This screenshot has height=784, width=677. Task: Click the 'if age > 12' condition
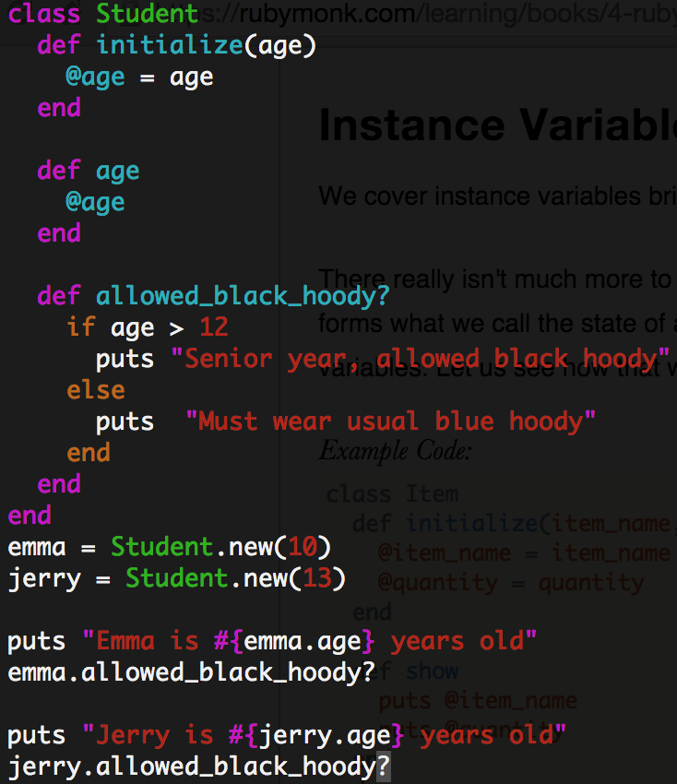148,327
